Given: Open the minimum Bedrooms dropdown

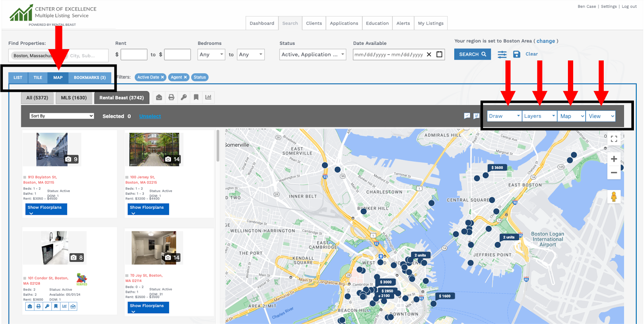Looking at the screenshot, I should click(x=211, y=54).
